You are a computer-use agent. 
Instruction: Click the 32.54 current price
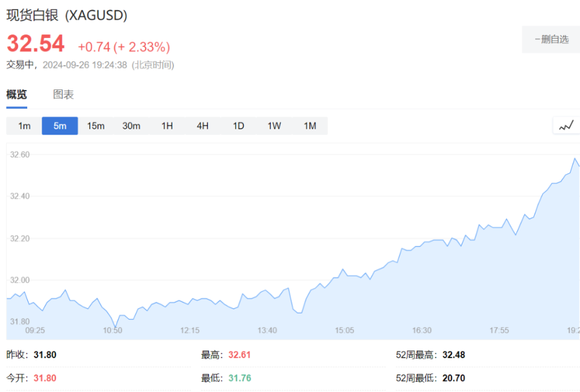36,44
